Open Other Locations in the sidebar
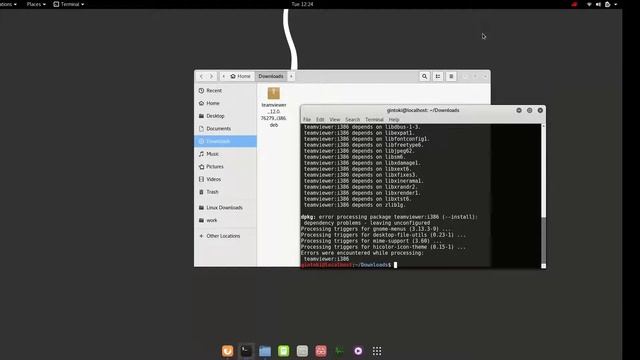The width and height of the screenshot is (640, 360). [x=225, y=236]
